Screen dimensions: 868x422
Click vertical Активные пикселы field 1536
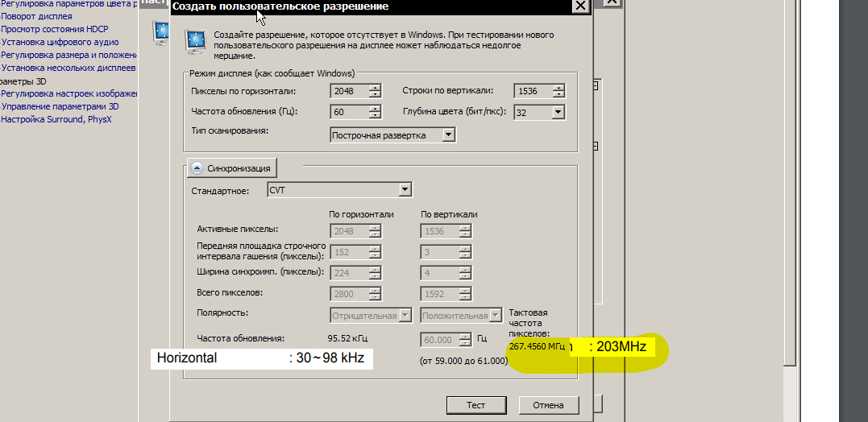coord(441,231)
